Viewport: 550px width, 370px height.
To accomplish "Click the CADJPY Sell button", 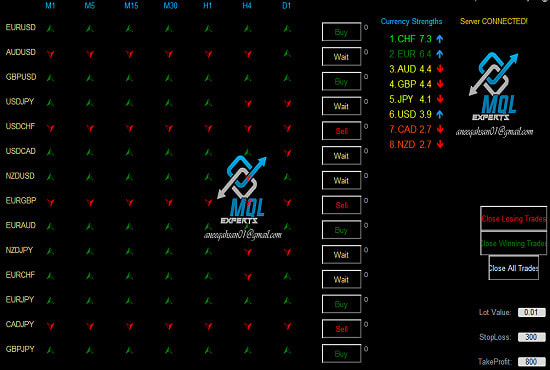I will (x=341, y=329).
